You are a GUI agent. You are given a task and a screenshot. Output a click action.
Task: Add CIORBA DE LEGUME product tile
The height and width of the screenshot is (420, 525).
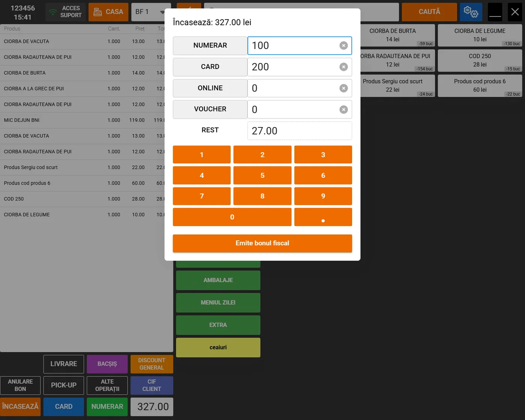[x=480, y=35]
